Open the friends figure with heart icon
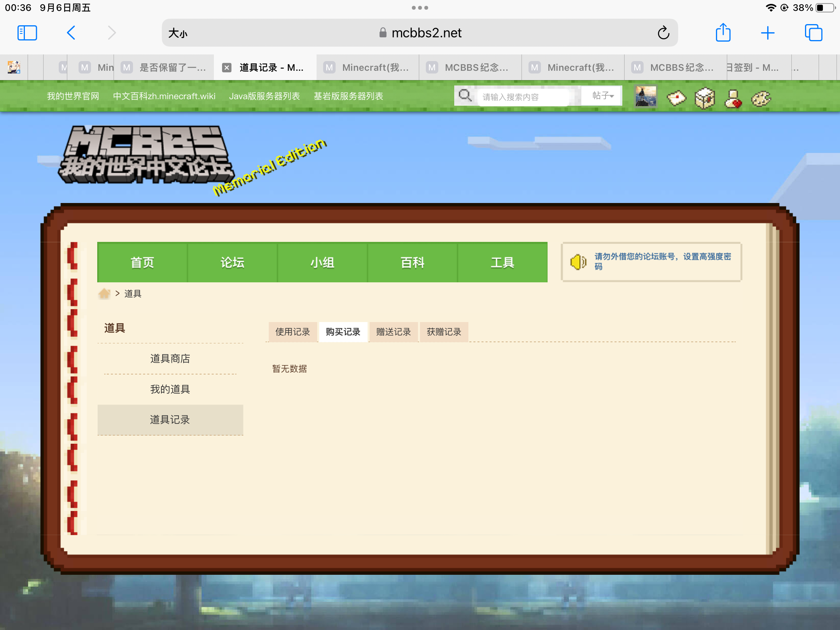 tap(733, 99)
